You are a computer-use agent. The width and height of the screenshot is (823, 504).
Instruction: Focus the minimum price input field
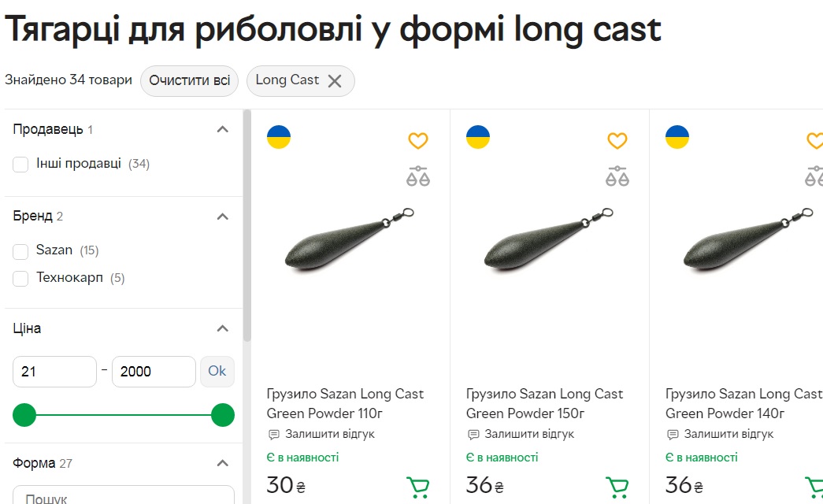(54, 372)
